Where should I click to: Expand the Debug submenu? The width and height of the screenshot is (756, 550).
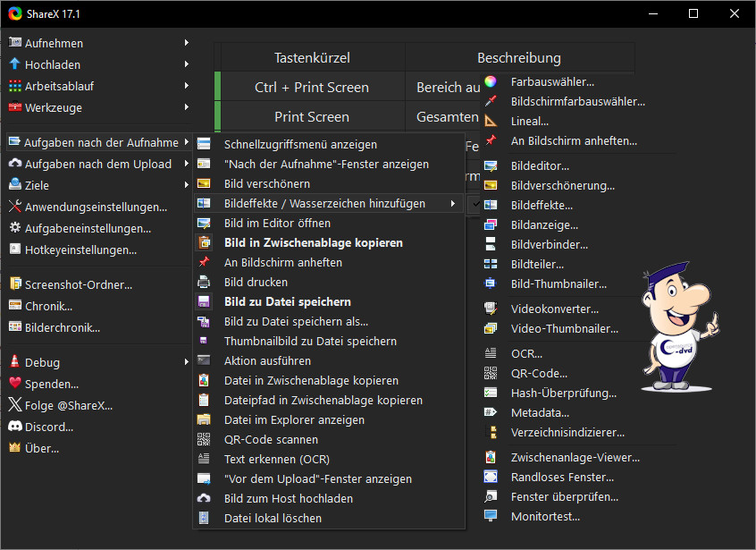coord(186,362)
